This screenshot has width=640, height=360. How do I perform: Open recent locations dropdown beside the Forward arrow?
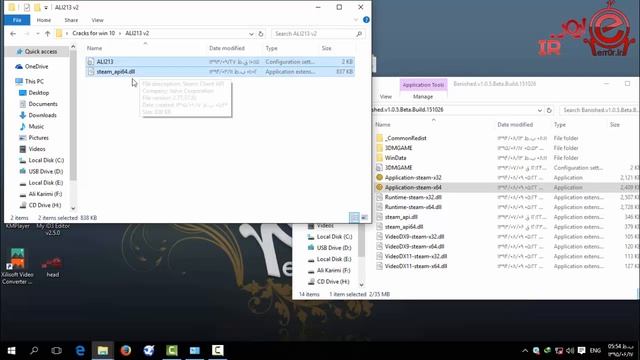38,33
